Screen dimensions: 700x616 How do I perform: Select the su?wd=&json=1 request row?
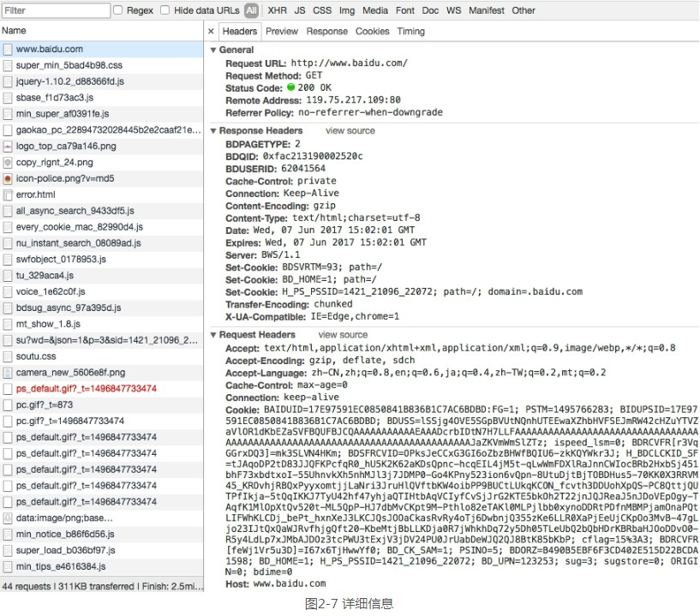pyautogui.click(x=102, y=340)
